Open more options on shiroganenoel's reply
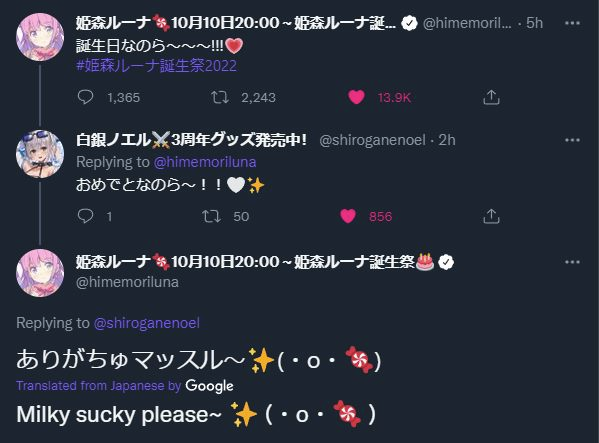The height and width of the screenshot is (443, 599). [572, 140]
